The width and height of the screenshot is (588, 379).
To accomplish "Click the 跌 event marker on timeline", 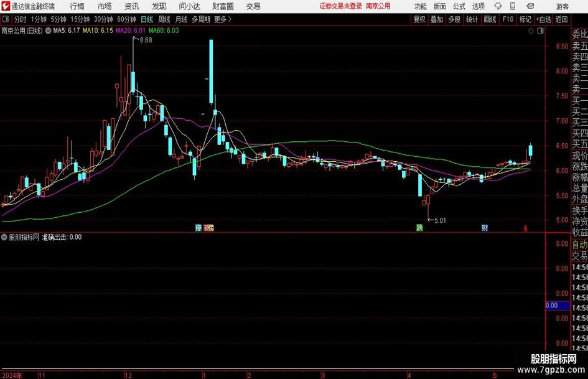I will click(419, 228).
